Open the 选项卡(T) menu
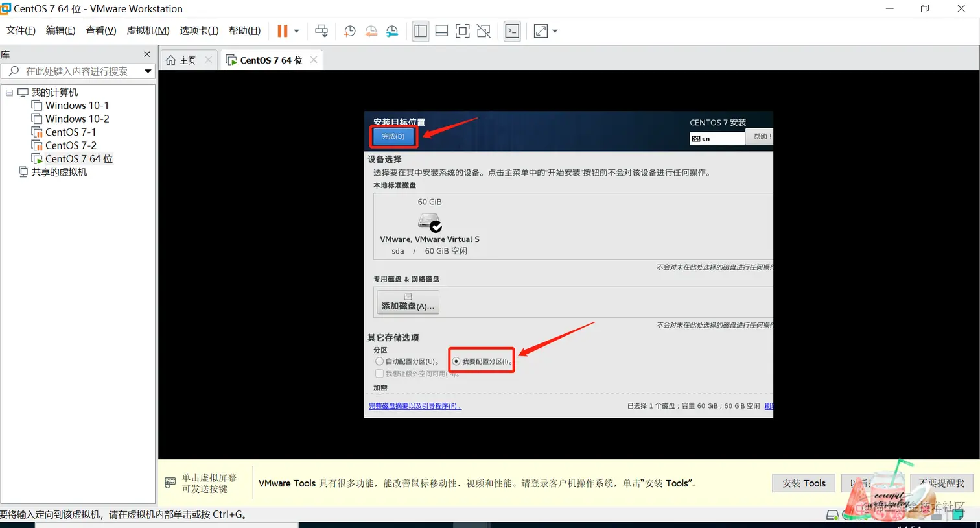The height and width of the screenshot is (528, 980). 199,30
